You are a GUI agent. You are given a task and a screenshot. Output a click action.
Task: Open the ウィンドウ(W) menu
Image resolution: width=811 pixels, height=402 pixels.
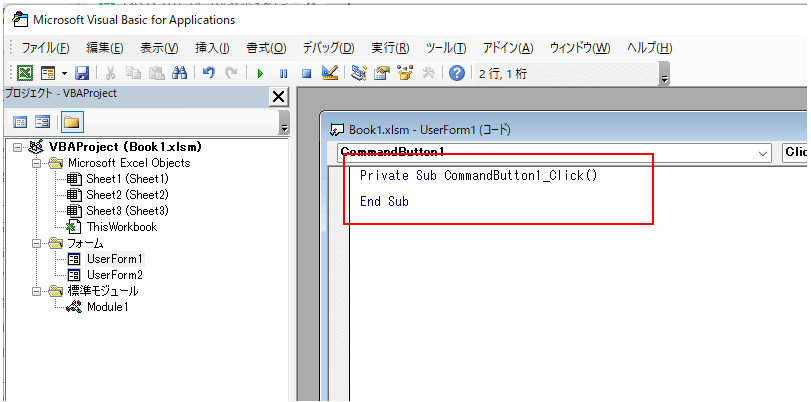[580, 48]
